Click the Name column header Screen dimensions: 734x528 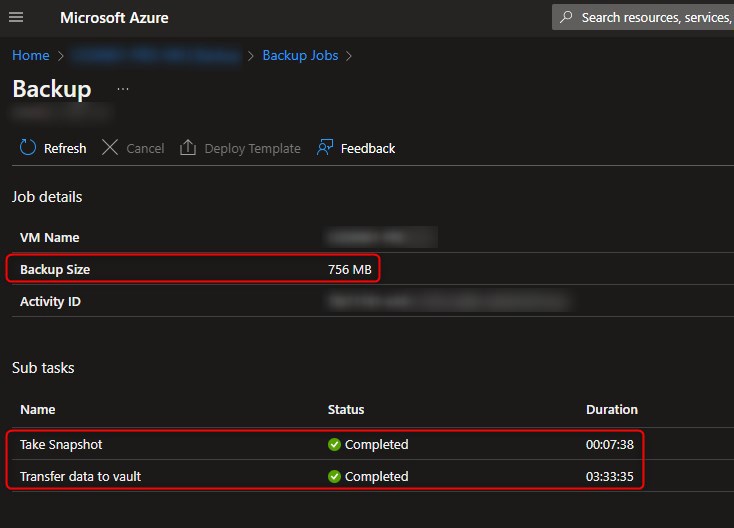pos(38,410)
